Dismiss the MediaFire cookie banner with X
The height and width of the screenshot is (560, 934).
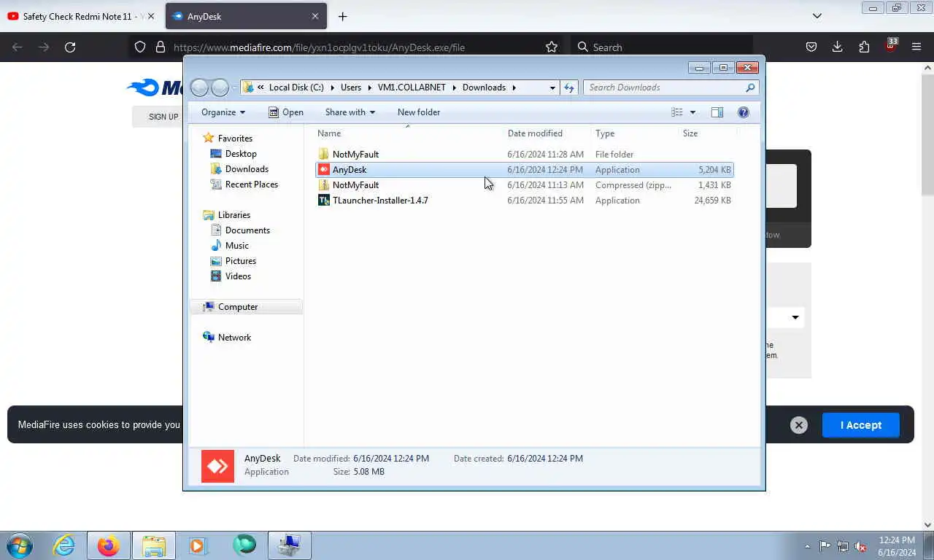tap(799, 425)
